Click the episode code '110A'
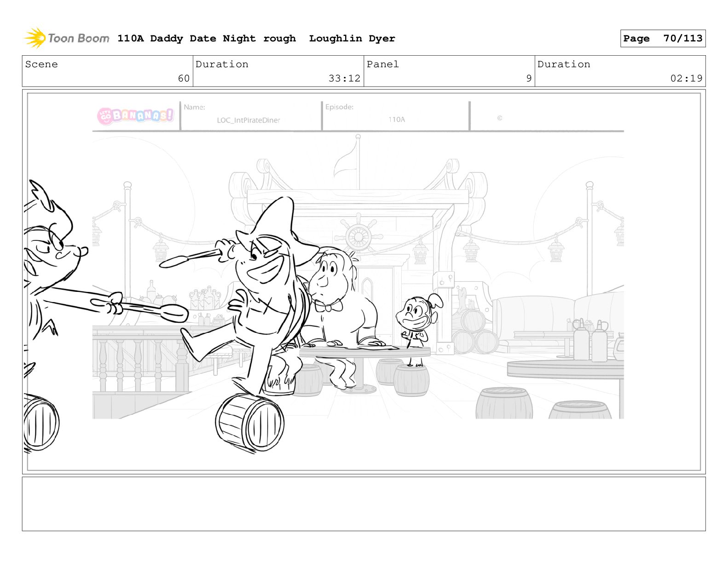 click(397, 119)
